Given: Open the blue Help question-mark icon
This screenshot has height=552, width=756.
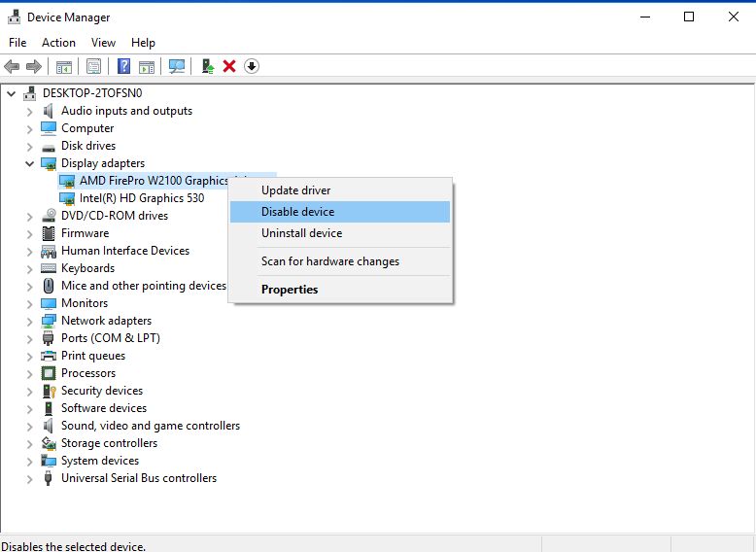Looking at the screenshot, I should (x=124, y=66).
